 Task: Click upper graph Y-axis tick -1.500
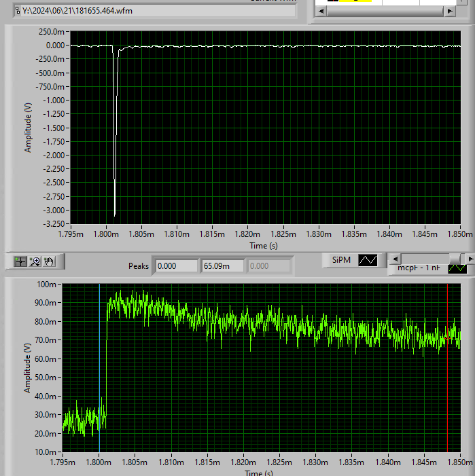(x=54, y=128)
